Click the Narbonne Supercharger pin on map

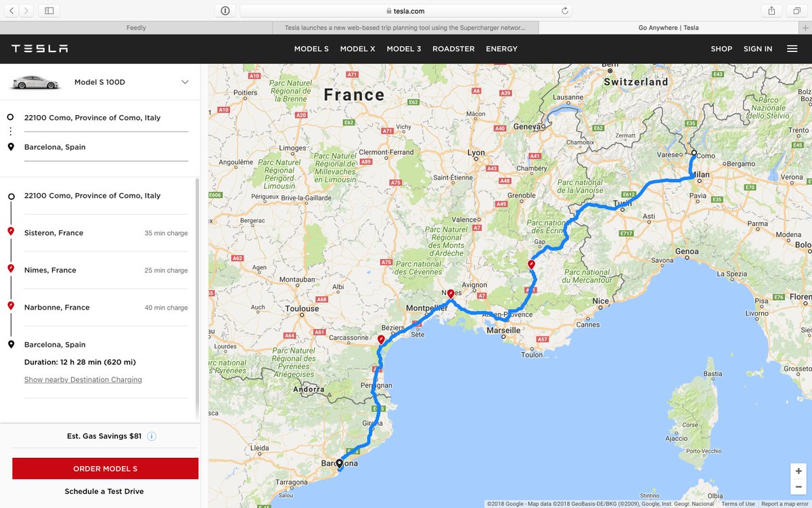tap(381, 340)
